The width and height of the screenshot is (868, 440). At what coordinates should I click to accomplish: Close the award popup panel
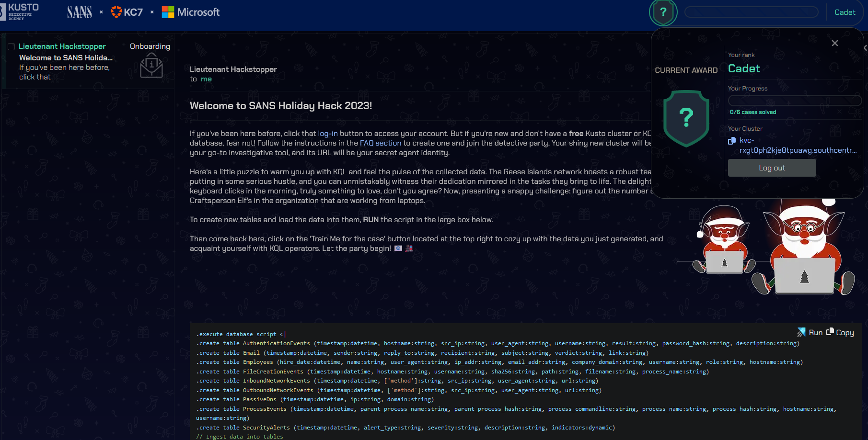click(x=834, y=43)
